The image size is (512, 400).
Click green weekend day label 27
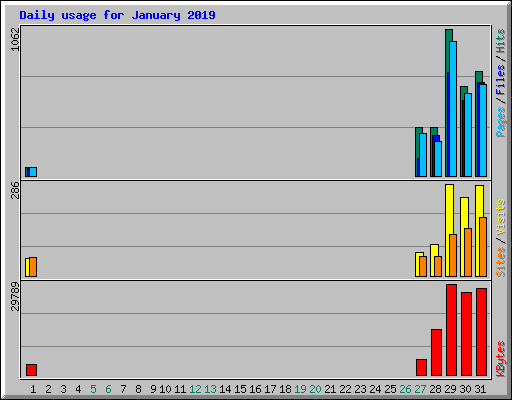pos(420,389)
